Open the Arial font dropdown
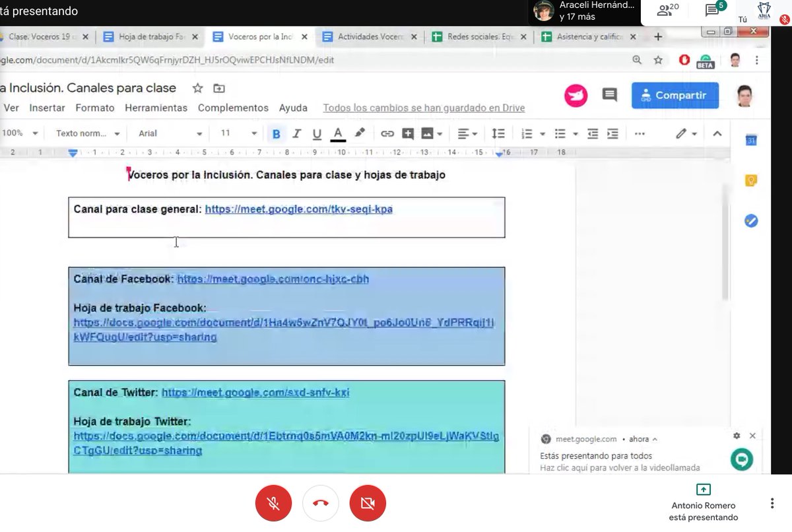Image resolution: width=792 pixels, height=532 pixels. [x=170, y=133]
